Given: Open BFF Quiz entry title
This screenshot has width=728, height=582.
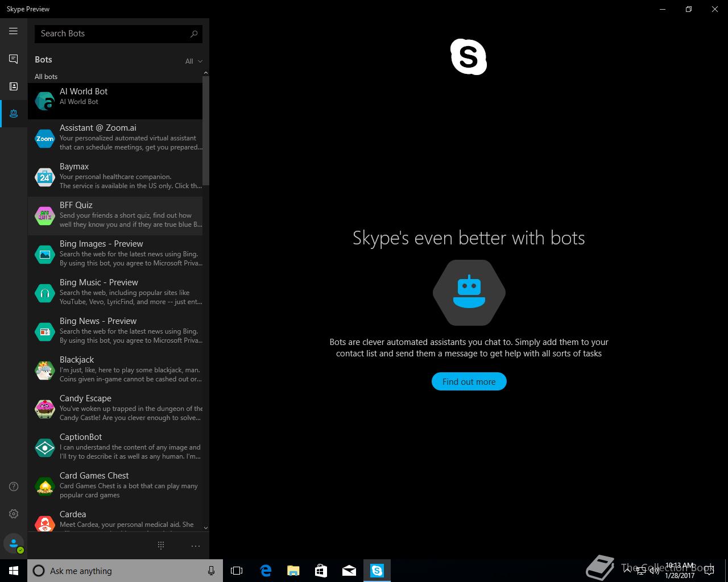Looking at the screenshot, I should click(76, 205).
